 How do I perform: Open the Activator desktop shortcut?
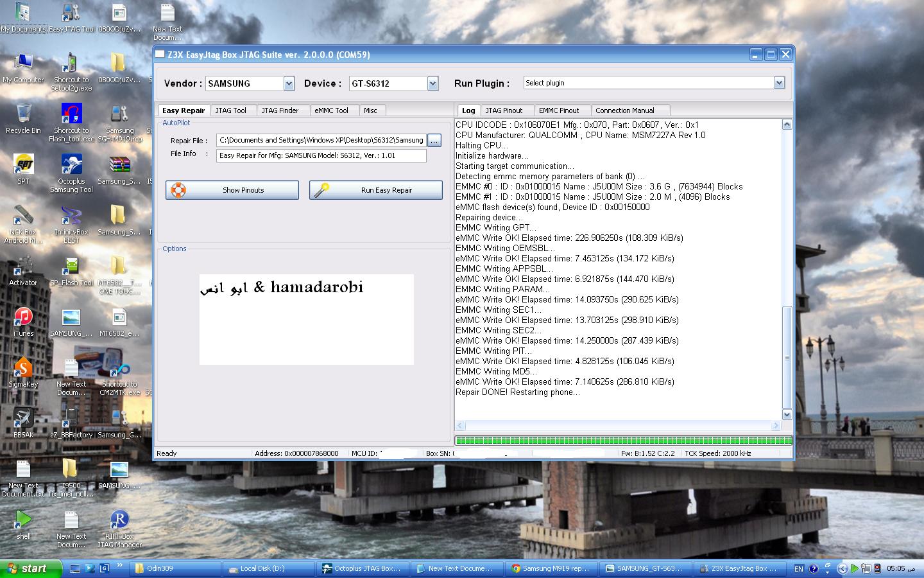tap(23, 271)
